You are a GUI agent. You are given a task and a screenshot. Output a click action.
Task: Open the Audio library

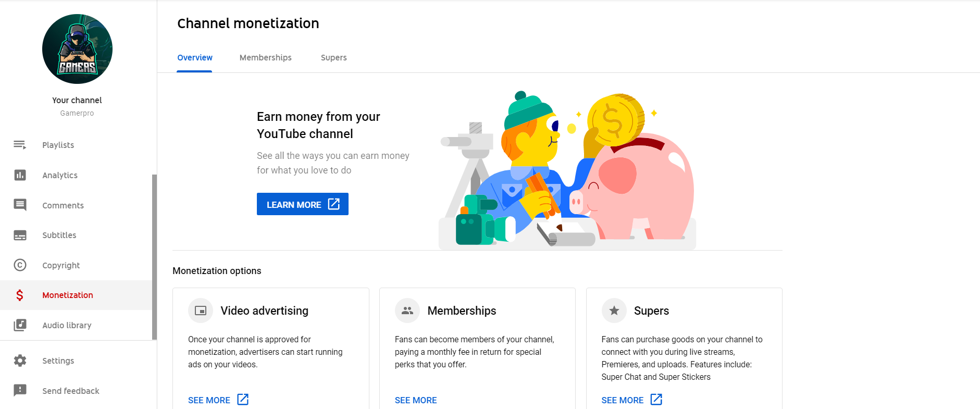(76, 325)
